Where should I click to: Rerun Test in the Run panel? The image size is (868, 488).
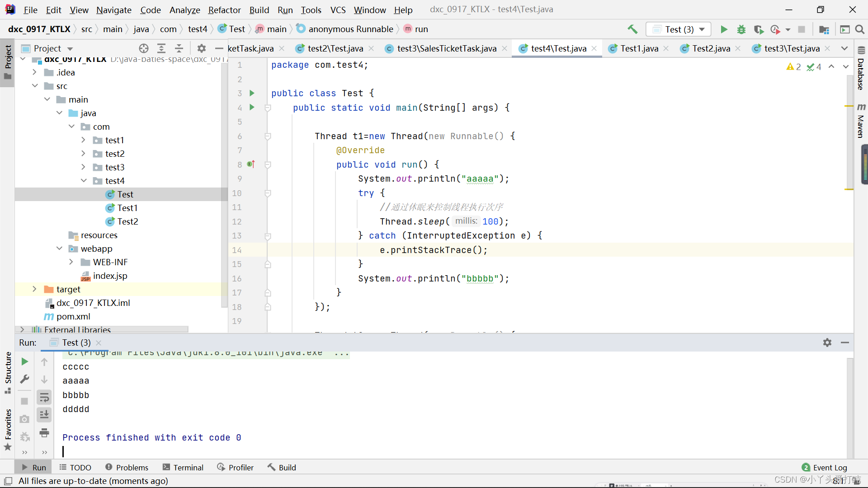pyautogui.click(x=25, y=361)
